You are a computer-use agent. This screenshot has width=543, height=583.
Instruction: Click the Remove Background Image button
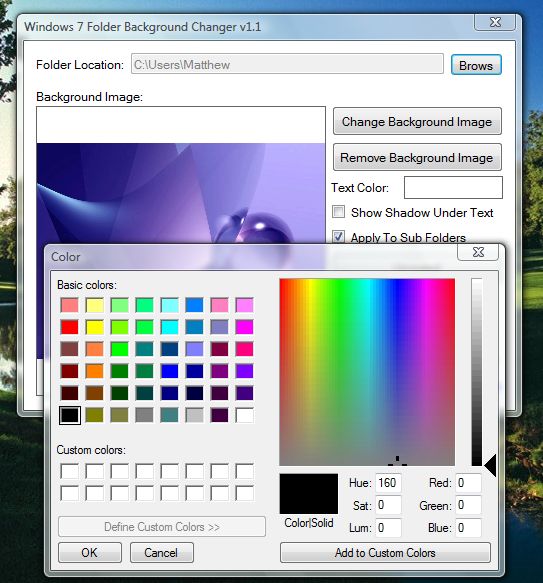coord(417,157)
